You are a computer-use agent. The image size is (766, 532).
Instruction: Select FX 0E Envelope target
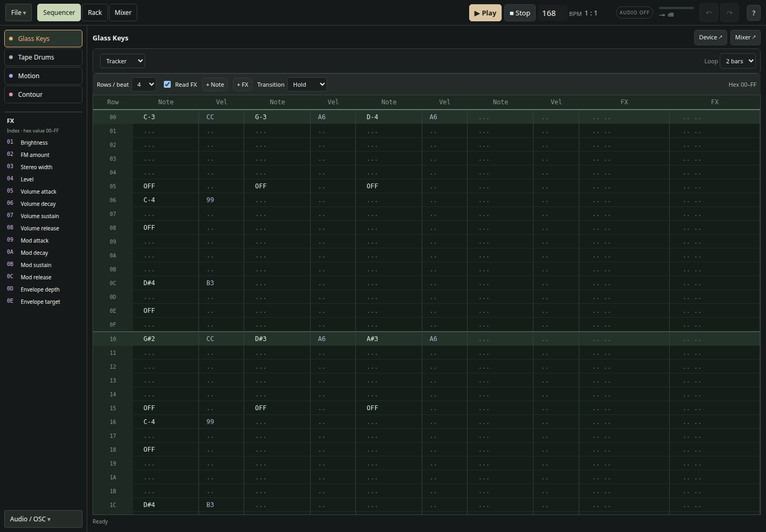(x=43, y=302)
